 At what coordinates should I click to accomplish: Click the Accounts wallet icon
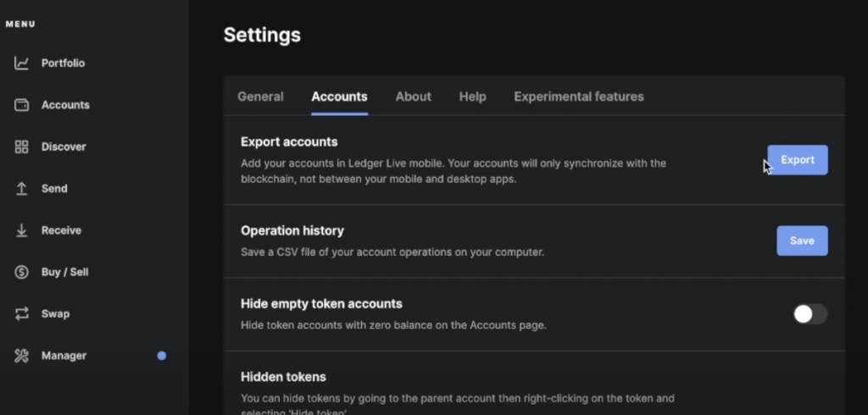pos(22,105)
